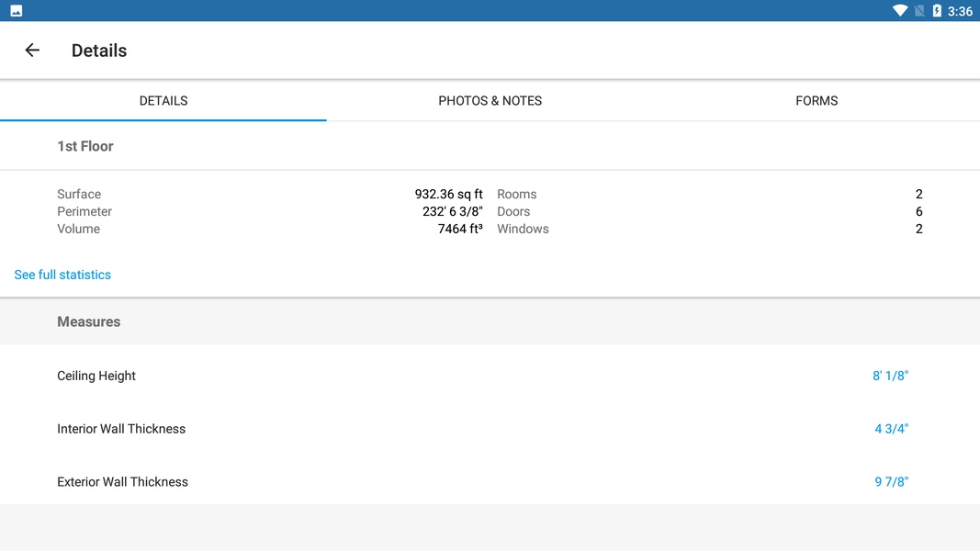980x551 pixels.
Task: Select the Exterior Wall Thickness label
Action: tap(122, 481)
